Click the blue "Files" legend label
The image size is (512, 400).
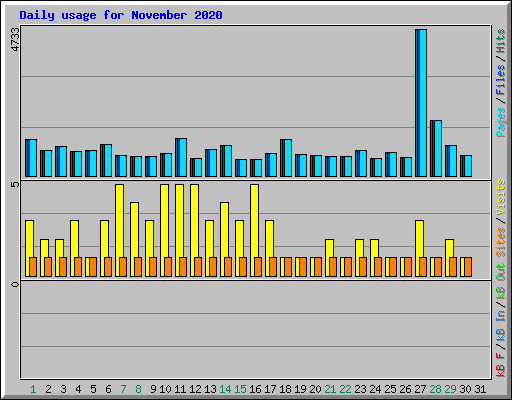[501, 79]
